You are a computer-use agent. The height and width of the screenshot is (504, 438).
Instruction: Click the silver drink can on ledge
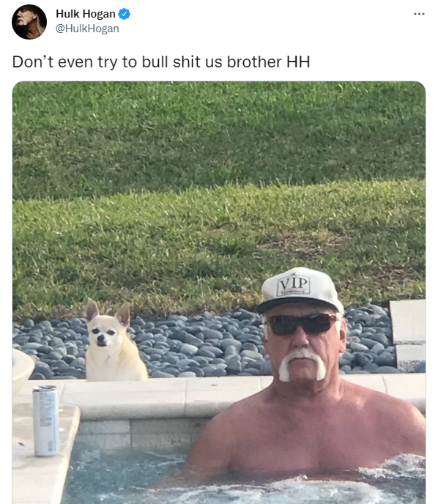[x=46, y=420]
